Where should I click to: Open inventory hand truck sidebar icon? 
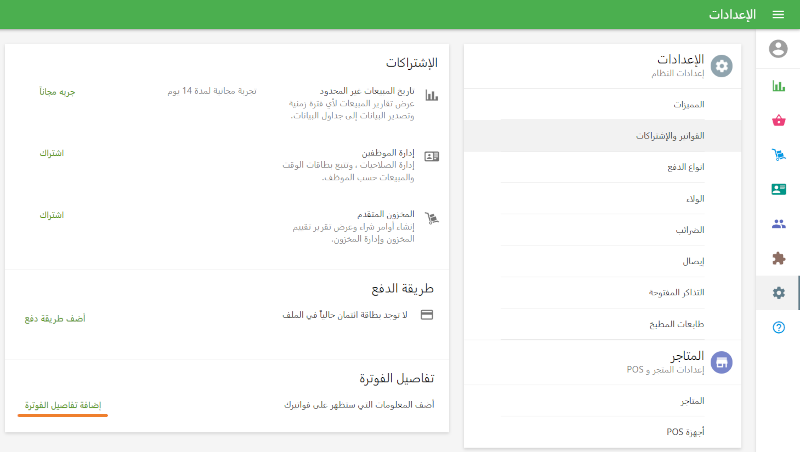[x=779, y=155]
